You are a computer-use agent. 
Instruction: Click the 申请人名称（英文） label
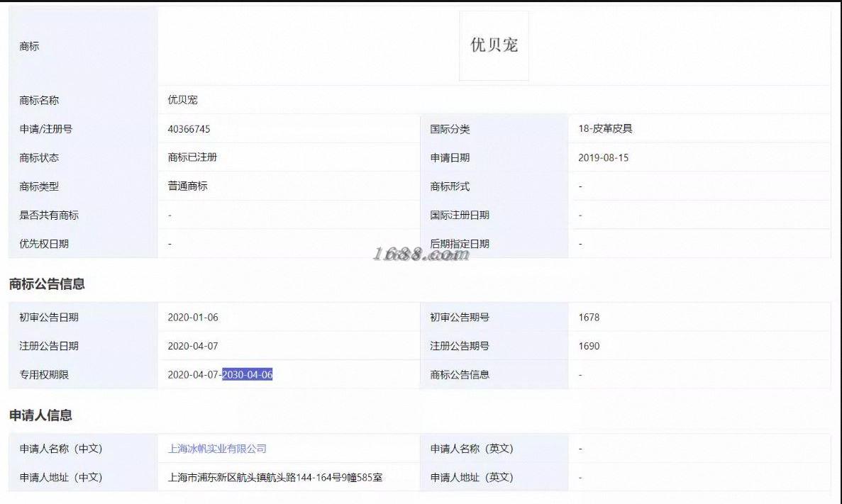472,449
